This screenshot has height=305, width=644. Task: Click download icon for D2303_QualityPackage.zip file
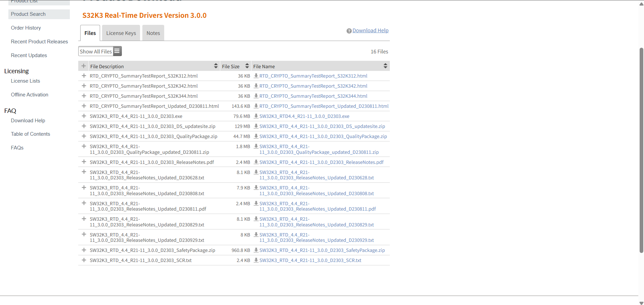[x=256, y=136]
